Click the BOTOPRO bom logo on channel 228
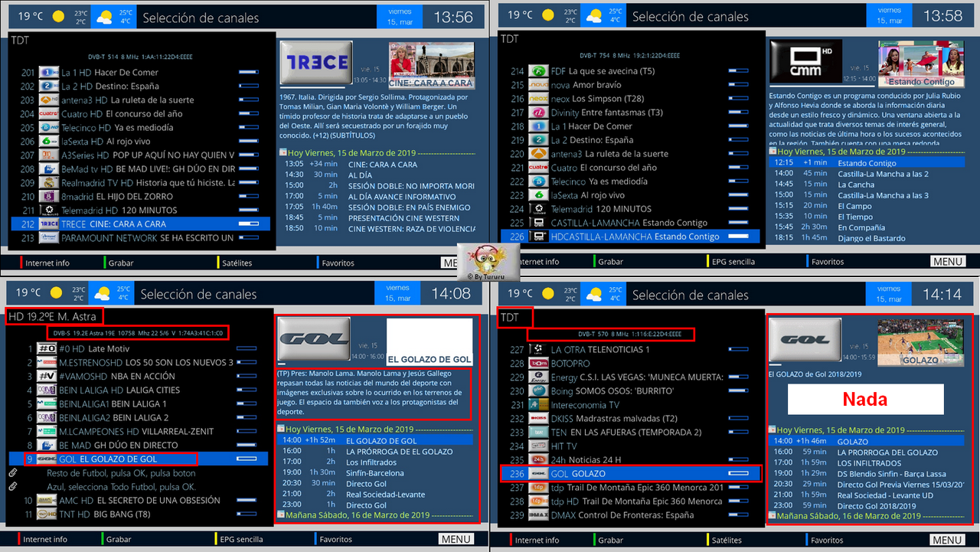 pyautogui.click(x=539, y=364)
